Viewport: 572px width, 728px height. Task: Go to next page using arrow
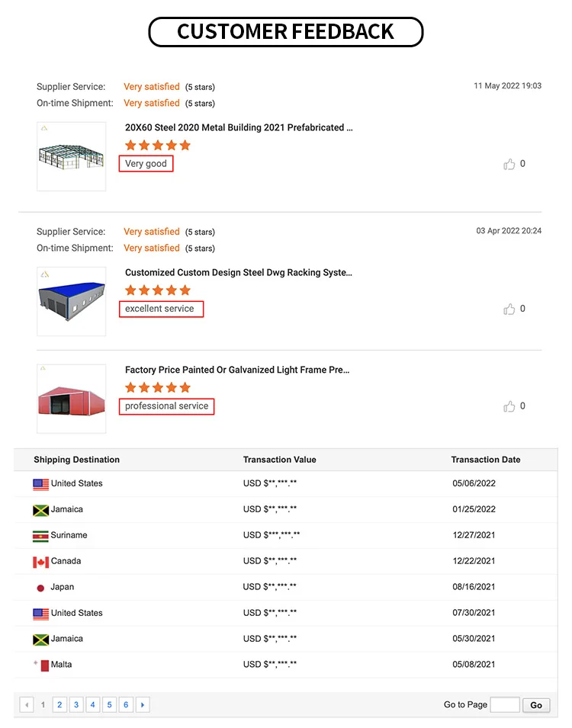[143, 705]
